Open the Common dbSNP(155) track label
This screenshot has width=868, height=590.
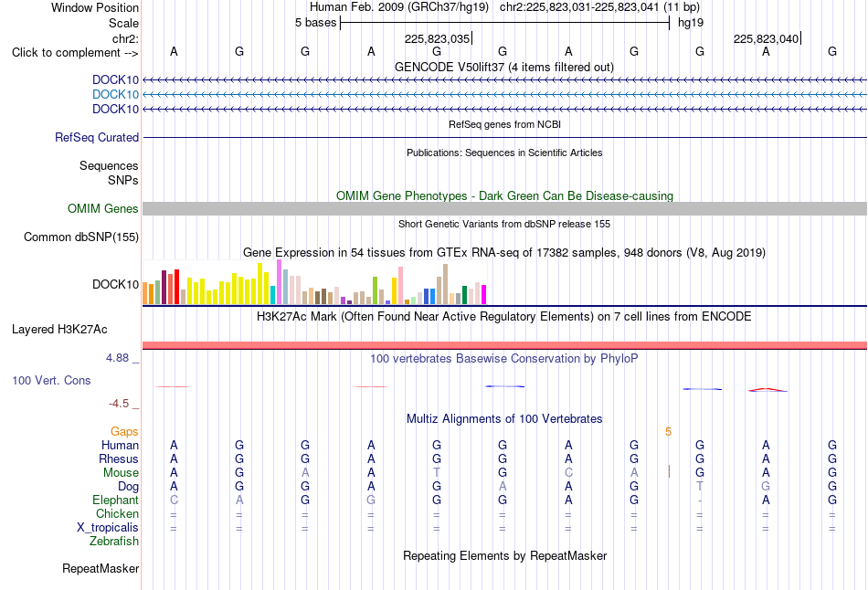pos(80,237)
